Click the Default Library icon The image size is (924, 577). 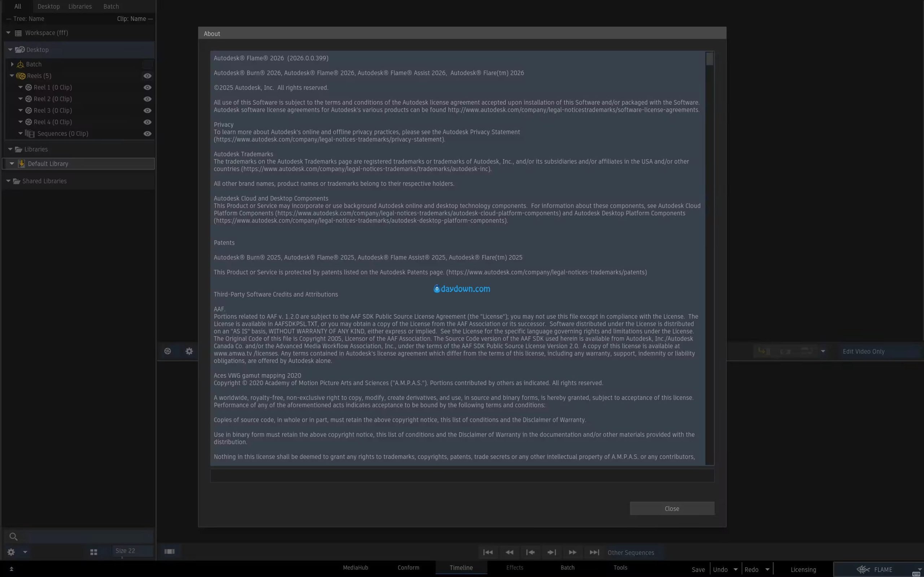click(21, 164)
